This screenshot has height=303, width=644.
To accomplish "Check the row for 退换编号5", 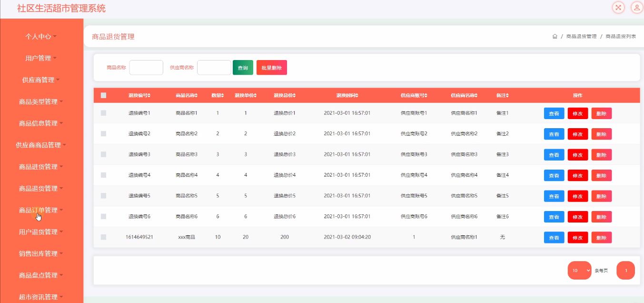I will click(103, 196).
